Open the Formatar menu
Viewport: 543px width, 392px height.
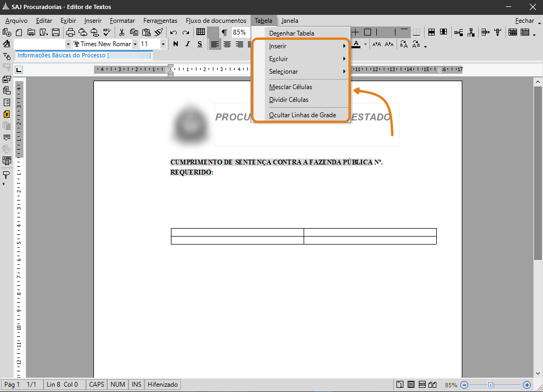[x=122, y=21]
